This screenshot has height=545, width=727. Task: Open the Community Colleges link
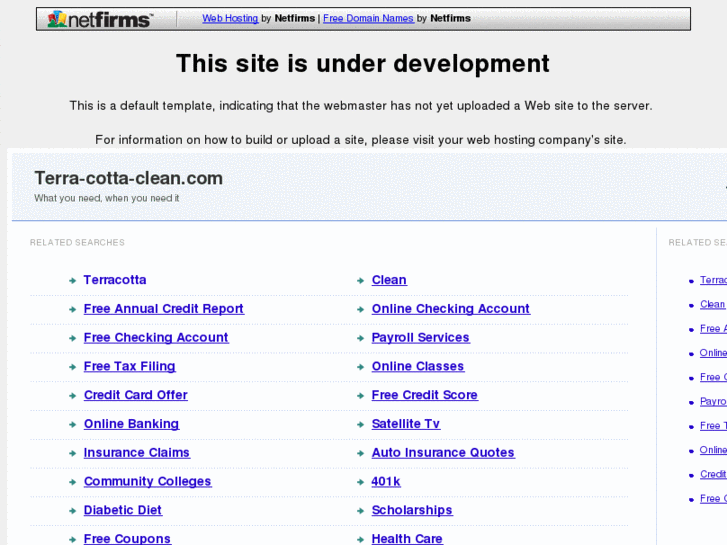147,481
